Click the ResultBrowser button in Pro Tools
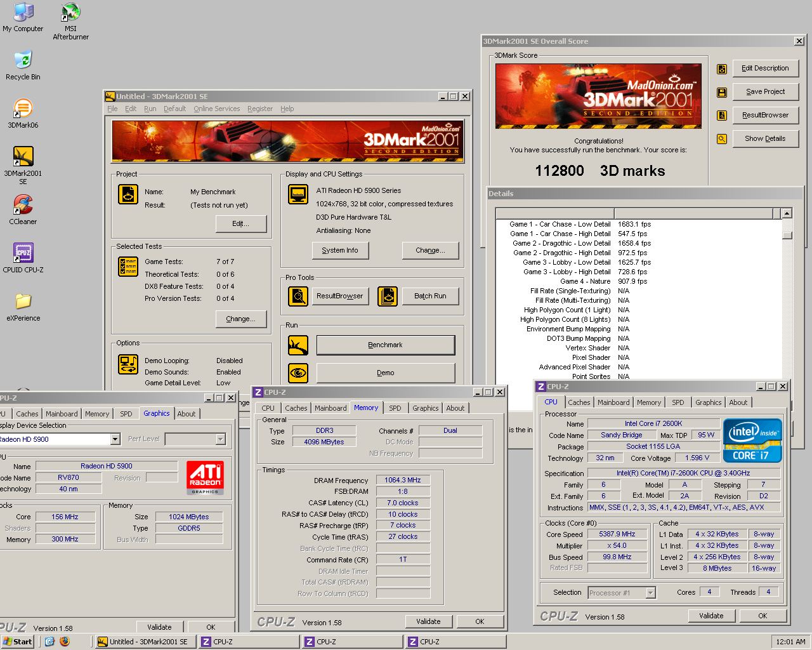Screen dimensions: 812x650 (340, 296)
